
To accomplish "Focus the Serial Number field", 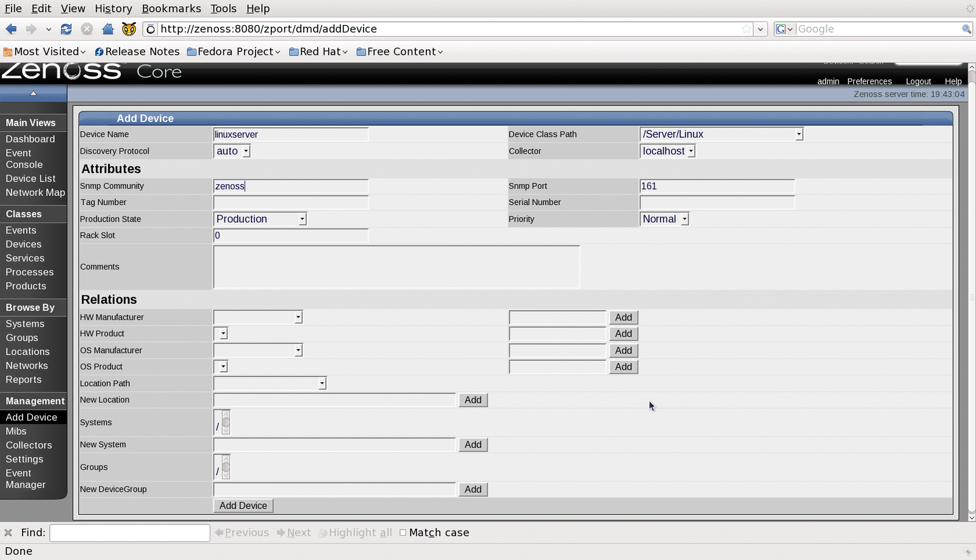I will click(717, 202).
